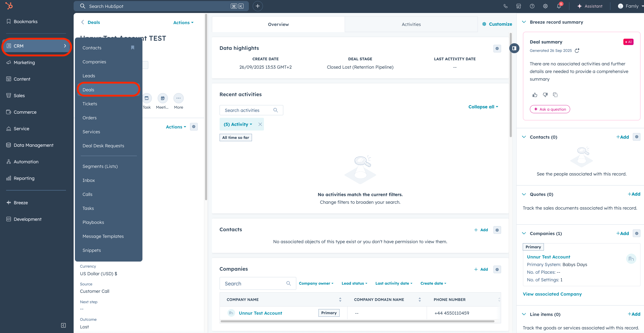Give thumbs down on Deal summary
644x333 pixels.
[x=545, y=95]
